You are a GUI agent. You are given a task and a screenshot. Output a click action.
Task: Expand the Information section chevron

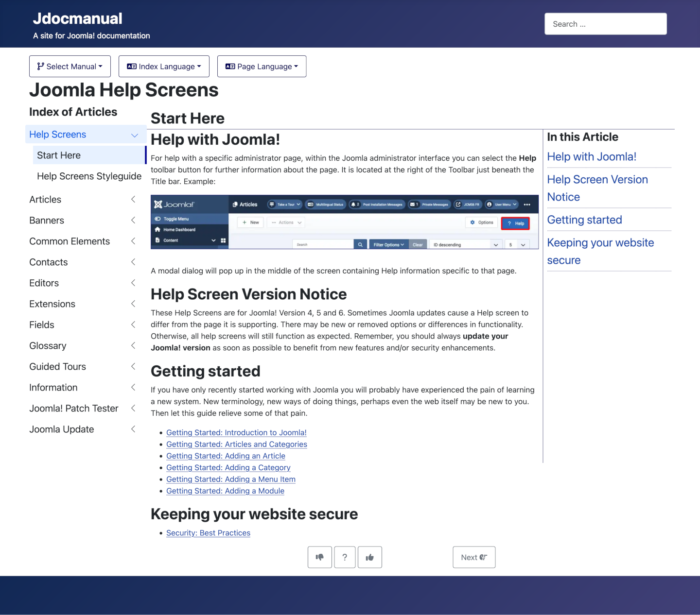(x=133, y=387)
